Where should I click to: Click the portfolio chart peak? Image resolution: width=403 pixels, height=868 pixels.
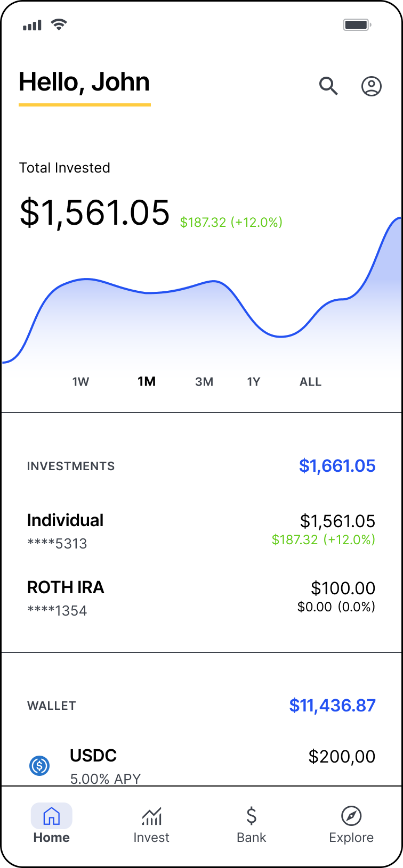(397, 219)
